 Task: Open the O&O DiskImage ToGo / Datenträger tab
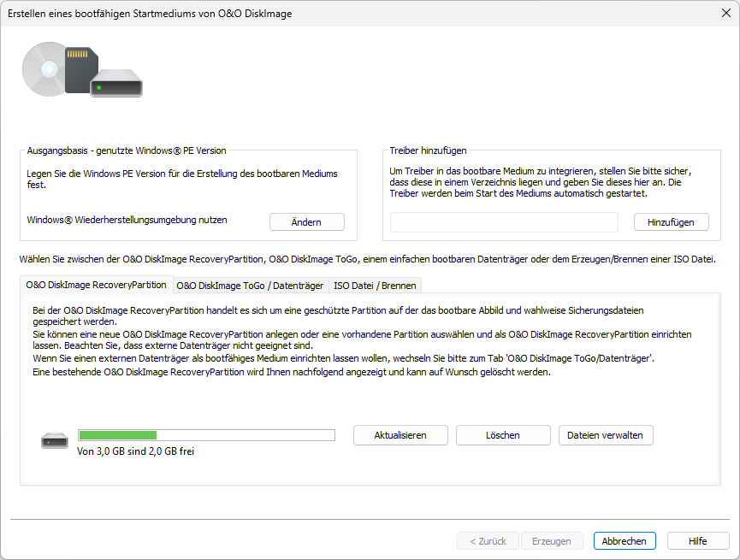tap(250, 285)
